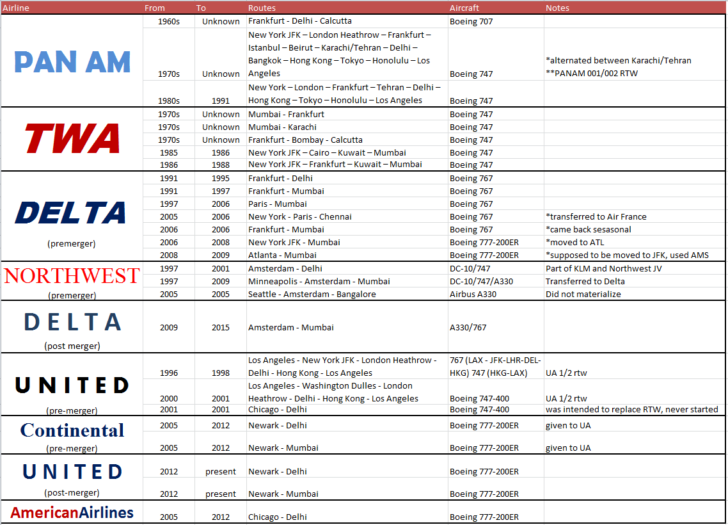Click '*supposed to be moved to JFK, used AMS' note
This screenshot has width=728, height=525.
pyautogui.click(x=627, y=255)
